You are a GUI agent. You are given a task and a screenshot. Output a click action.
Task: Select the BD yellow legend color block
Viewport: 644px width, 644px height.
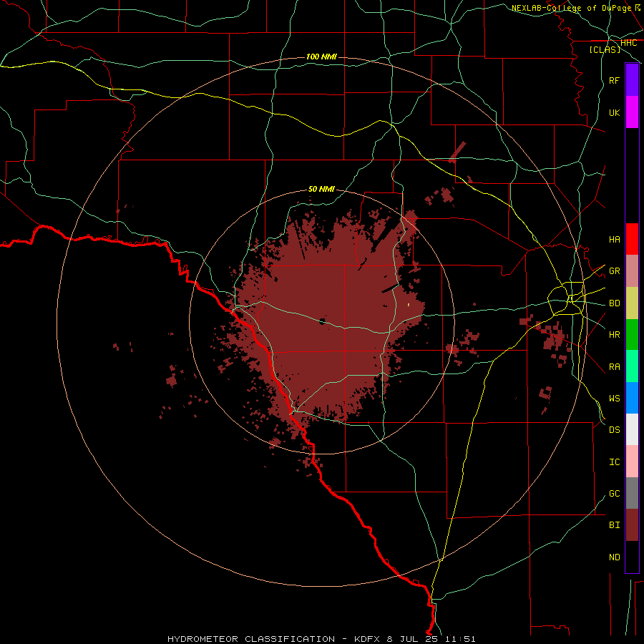[632, 303]
